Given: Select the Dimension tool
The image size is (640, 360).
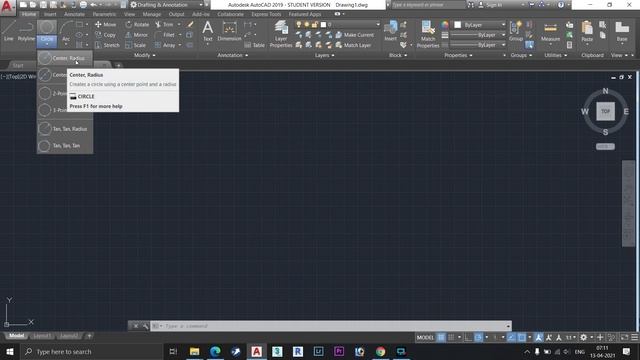Looking at the screenshot, I should coord(229,31).
